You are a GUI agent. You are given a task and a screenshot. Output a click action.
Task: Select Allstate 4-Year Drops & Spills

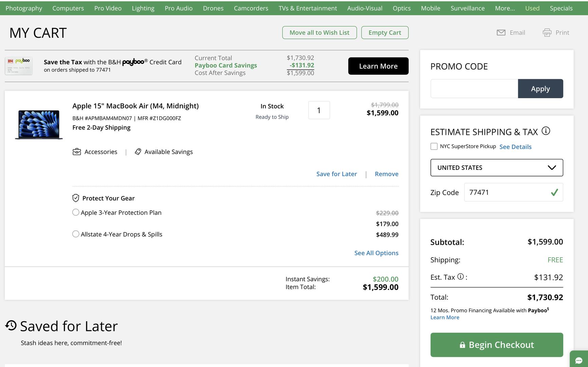[x=76, y=234]
